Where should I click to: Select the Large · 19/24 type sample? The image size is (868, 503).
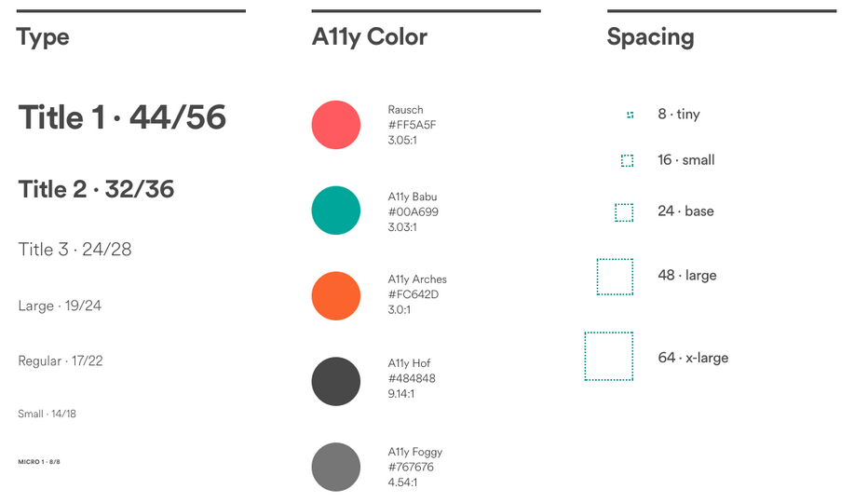pos(60,306)
